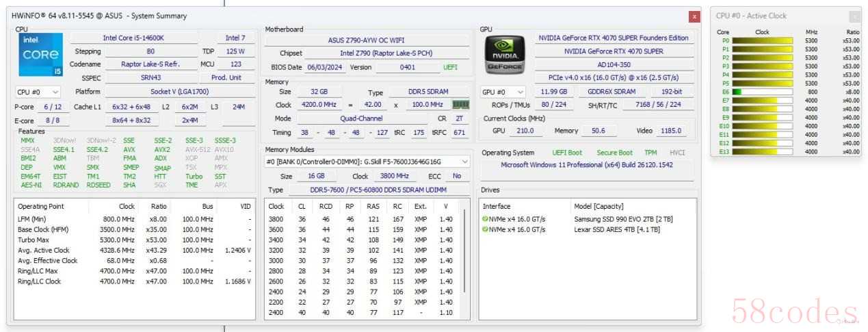
Task: Click the Intel Core i5 logo
Action: 40,54
